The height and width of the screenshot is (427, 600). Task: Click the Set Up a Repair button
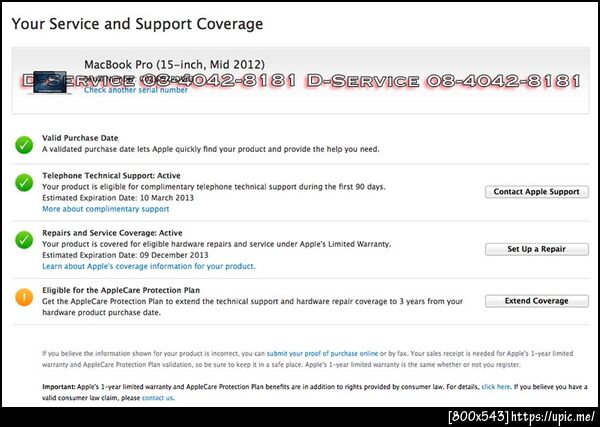pos(536,249)
